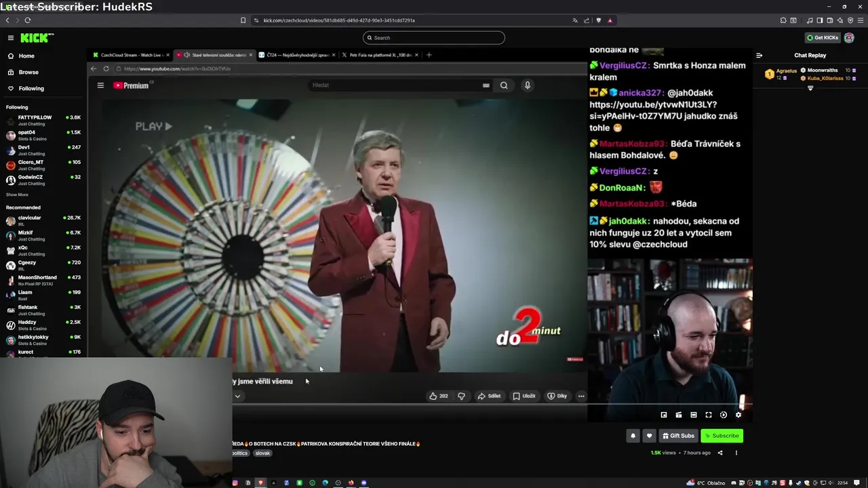Open browser main hamburger menu
This screenshot has width=868, height=488.
click(x=860, y=20)
